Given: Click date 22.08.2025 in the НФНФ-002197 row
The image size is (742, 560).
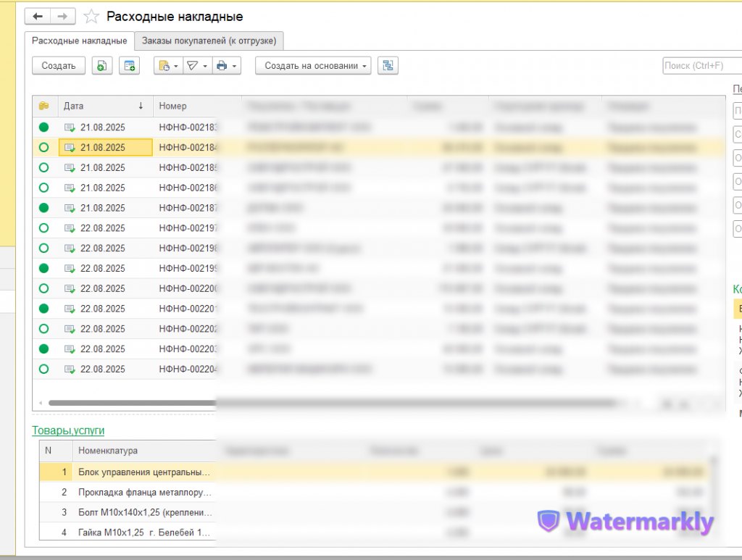Looking at the screenshot, I should (x=103, y=228).
